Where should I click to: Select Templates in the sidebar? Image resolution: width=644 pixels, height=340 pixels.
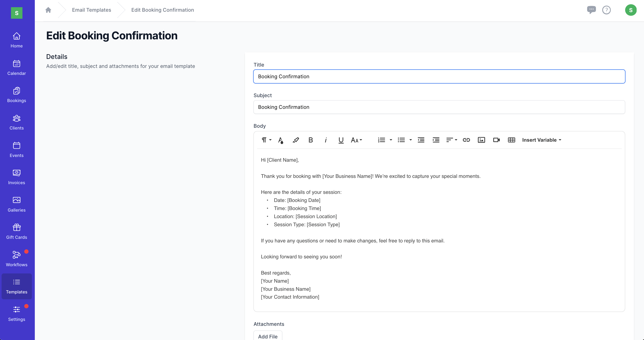[x=16, y=286]
